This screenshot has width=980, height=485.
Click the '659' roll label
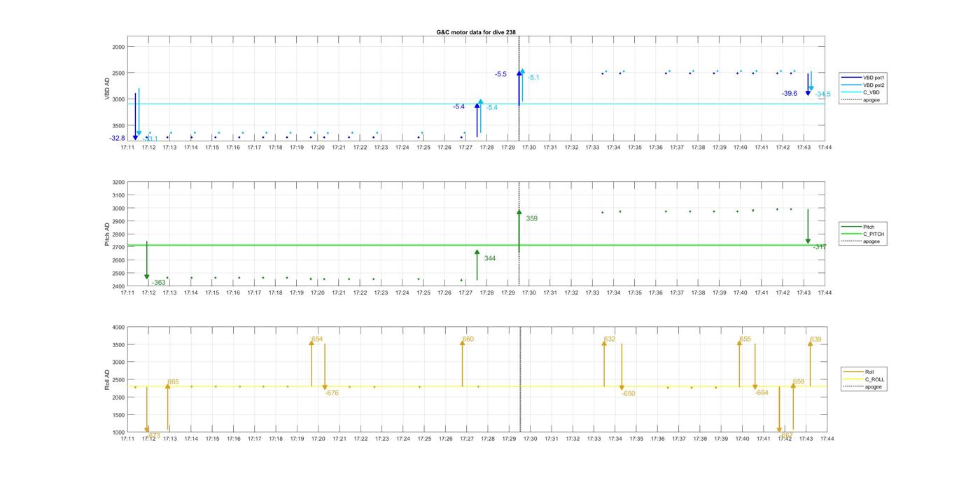click(x=799, y=382)
